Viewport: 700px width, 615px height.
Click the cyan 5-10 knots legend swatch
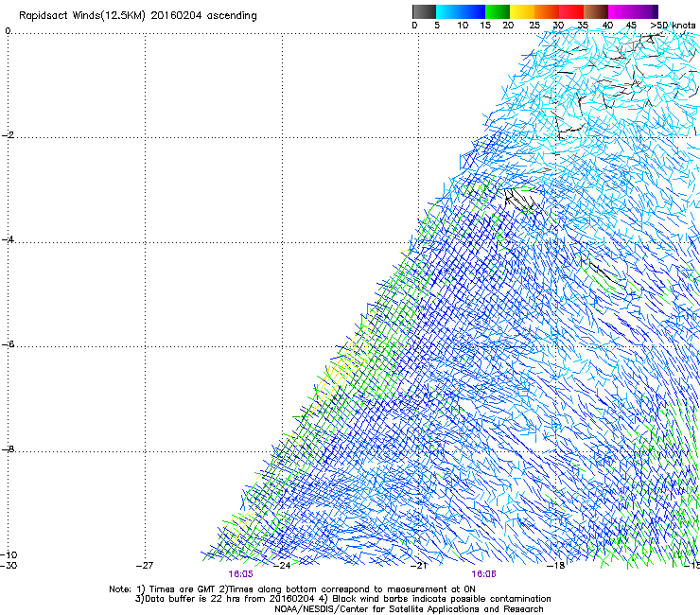pyautogui.click(x=448, y=11)
